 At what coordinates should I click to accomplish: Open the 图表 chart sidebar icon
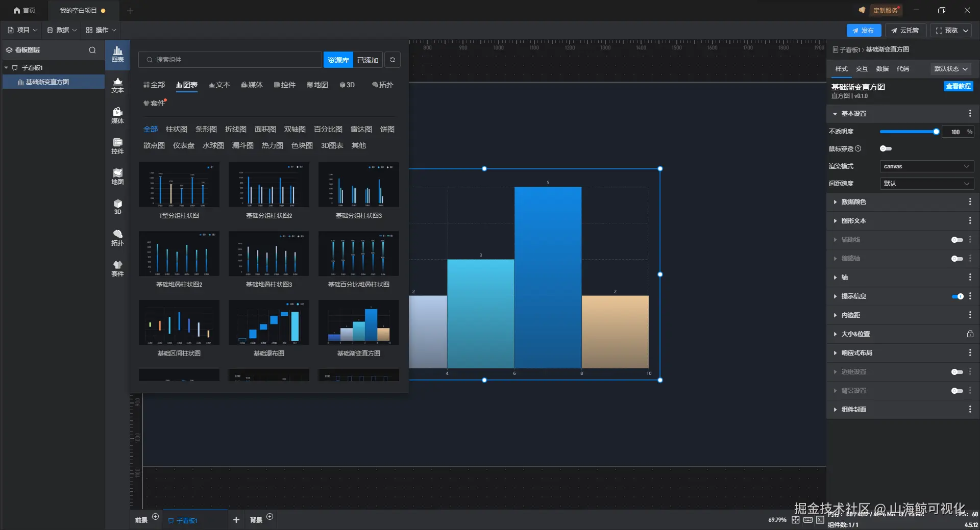tap(117, 54)
